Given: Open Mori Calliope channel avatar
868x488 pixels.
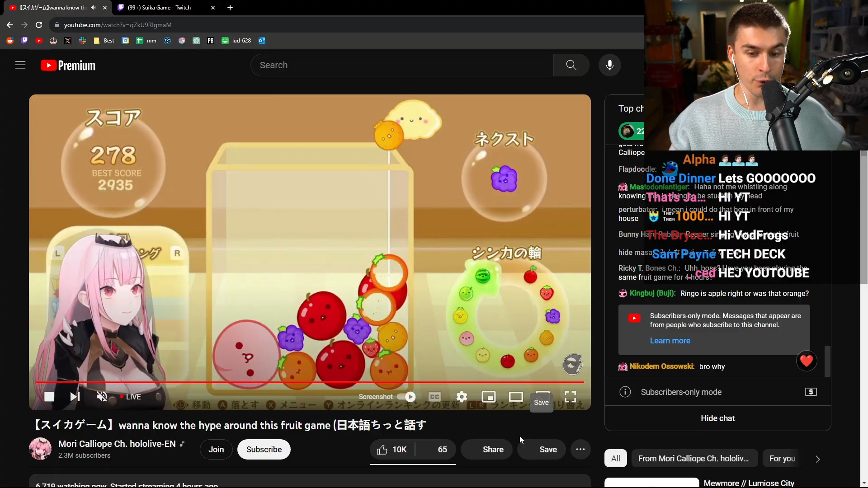Looking at the screenshot, I should pos(40,449).
